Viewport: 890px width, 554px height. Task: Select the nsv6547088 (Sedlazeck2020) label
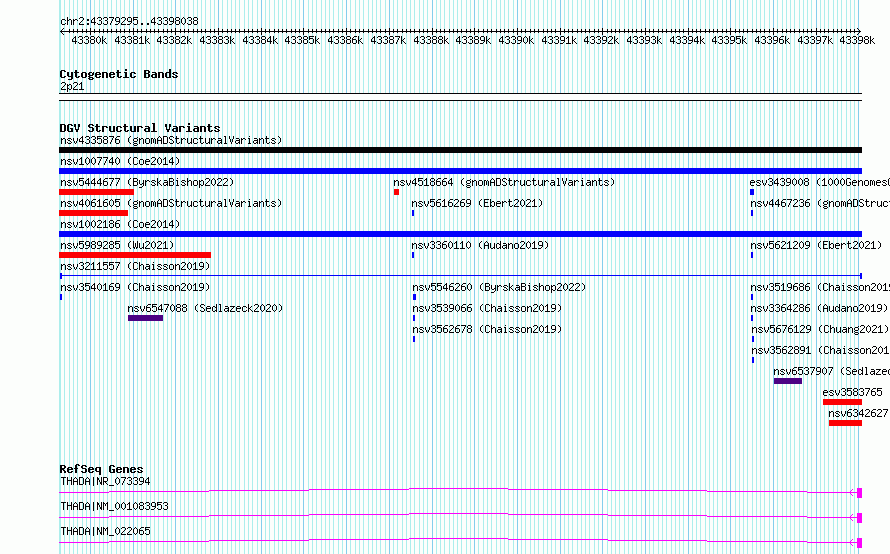(x=205, y=308)
